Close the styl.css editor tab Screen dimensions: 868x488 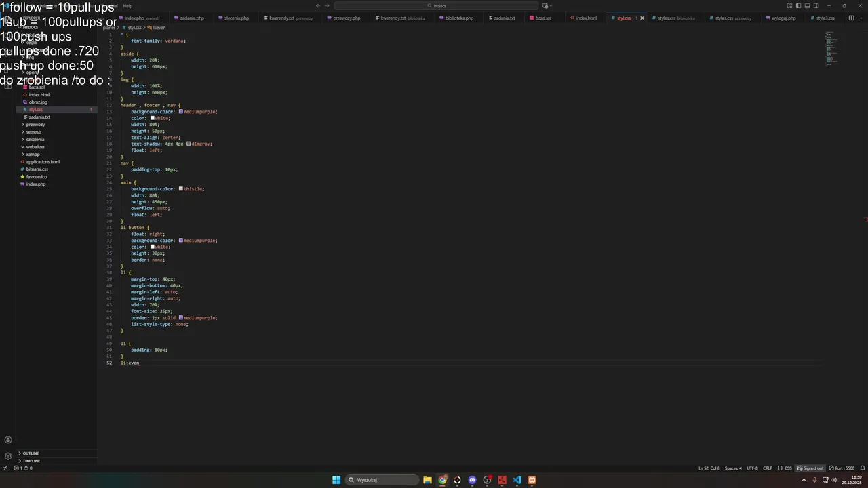642,18
